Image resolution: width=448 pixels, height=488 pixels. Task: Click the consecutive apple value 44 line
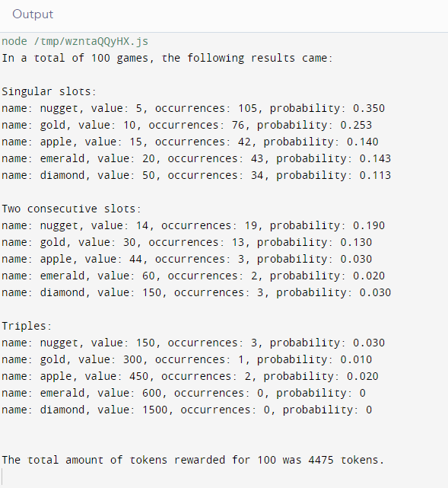point(187,260)
